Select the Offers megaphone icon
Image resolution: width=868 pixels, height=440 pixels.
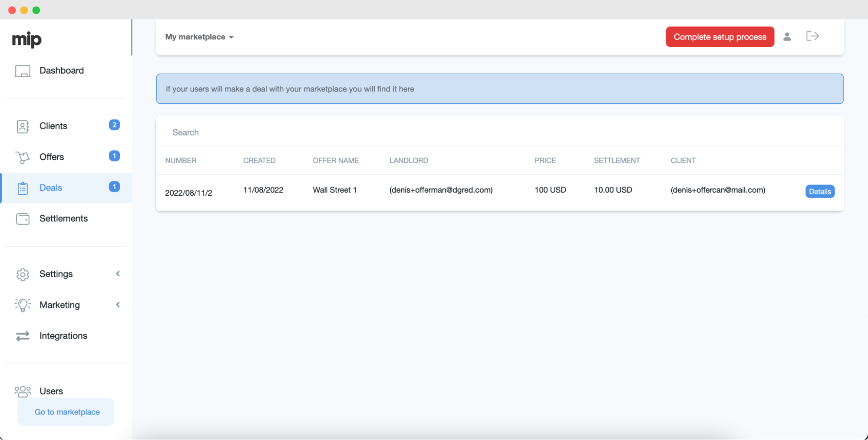(23, 157)
